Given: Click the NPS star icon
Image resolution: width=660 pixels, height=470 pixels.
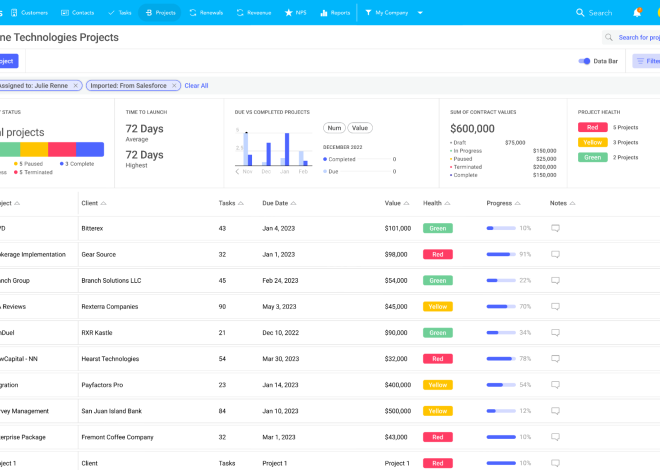Looking at the screenshot, I should 289,13.
